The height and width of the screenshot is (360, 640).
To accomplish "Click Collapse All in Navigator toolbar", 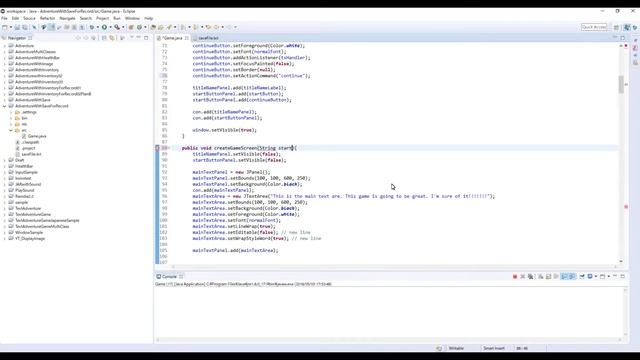I will pyautogui.click(x=104, y=38).
